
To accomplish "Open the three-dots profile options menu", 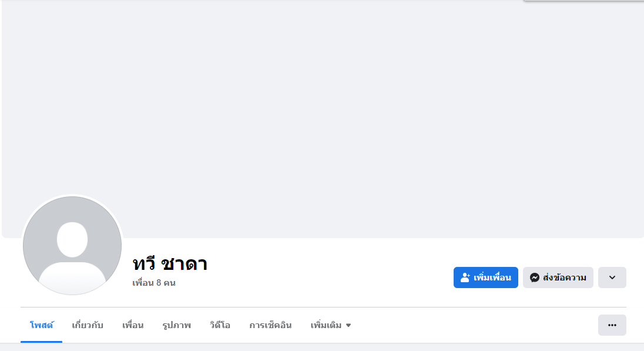I will tap(612, 325).
